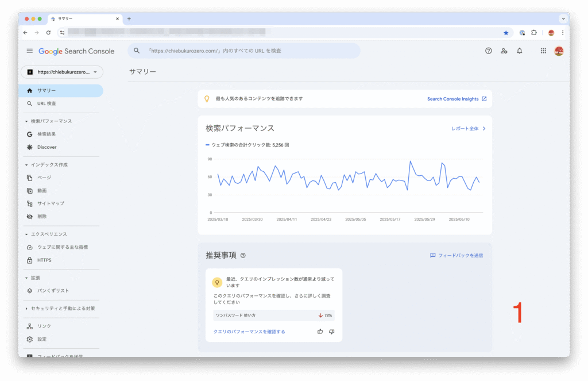Give thumbs down to the recommendation
The height and width of the screenshot is (381, 588).
(331, 332)
